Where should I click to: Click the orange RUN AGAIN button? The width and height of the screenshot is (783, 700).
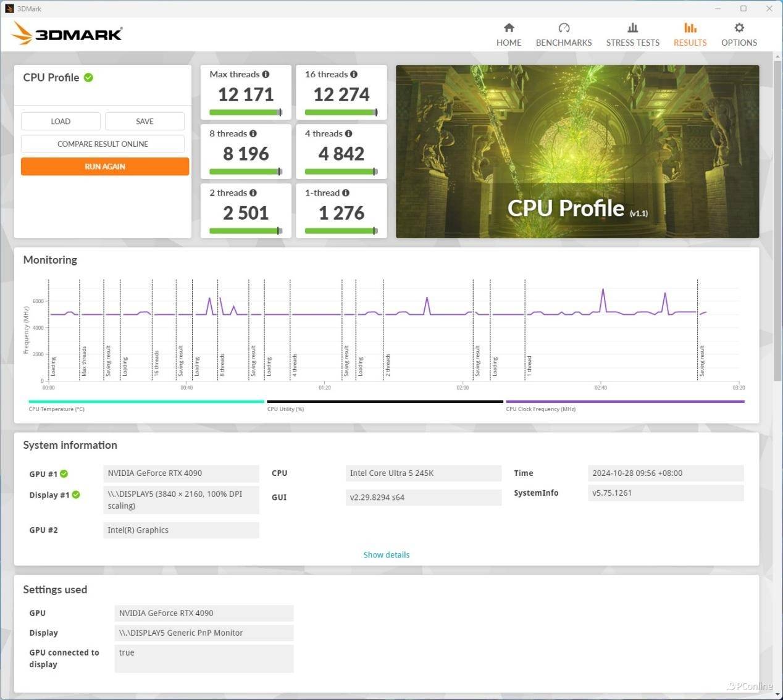(105, 167)
